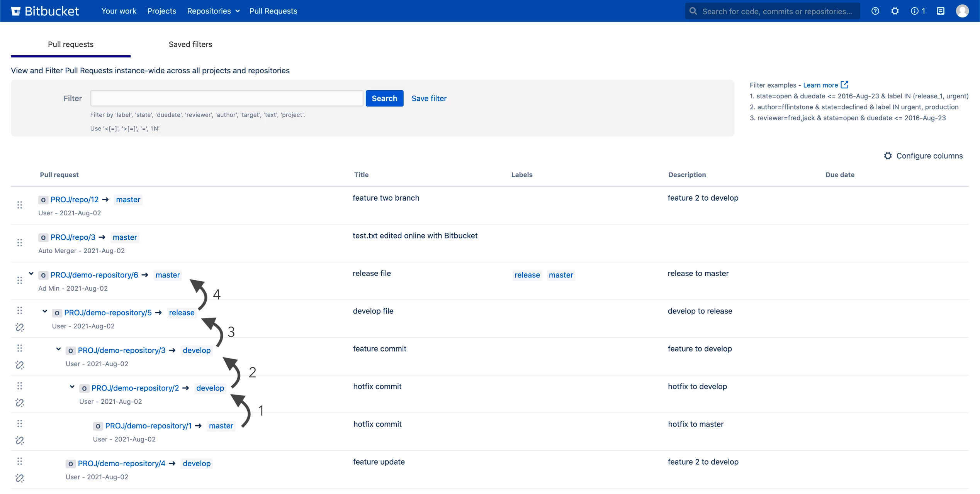Viewport: 980px width, 494px height.
Task: Click the Bitbucket logo
Action: coord(45,11)
